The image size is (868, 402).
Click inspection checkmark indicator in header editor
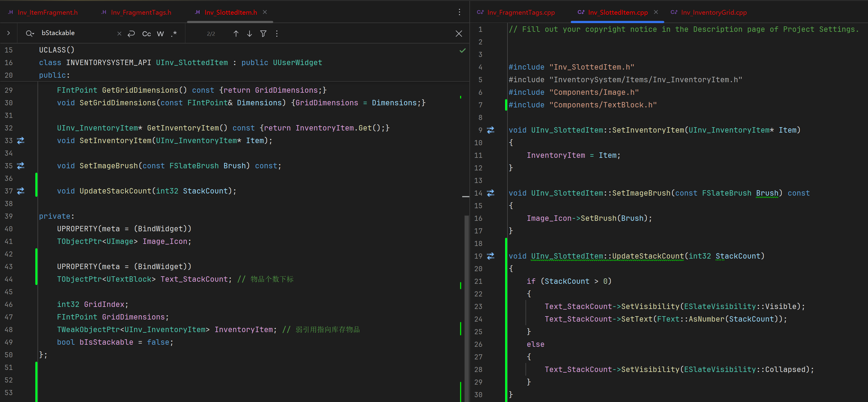click(462, 50)
